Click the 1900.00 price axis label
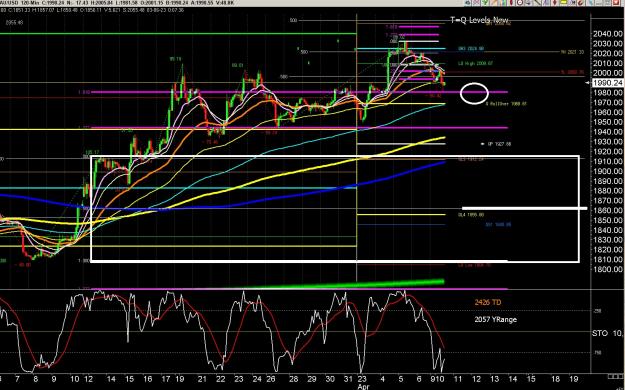This screenshot has height=390, width=625. 608,171
